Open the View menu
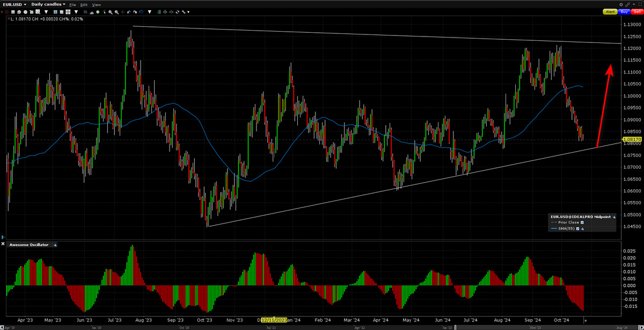Viewport: 644px width, 330px height. click(x=96, y=4)
